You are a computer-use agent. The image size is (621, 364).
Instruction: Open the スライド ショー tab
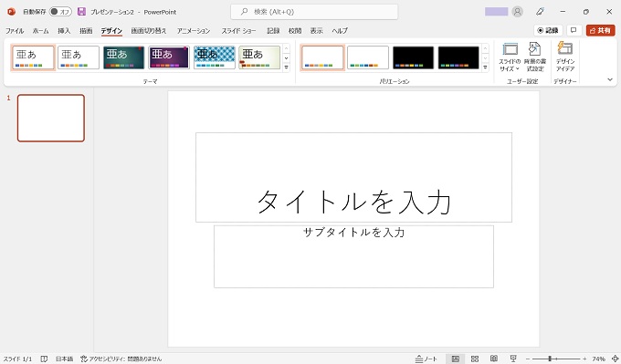pos(238,30)
